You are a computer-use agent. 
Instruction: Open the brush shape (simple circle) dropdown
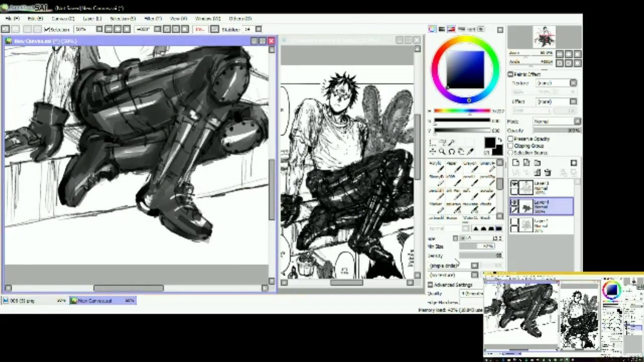[x=474, y=265]
